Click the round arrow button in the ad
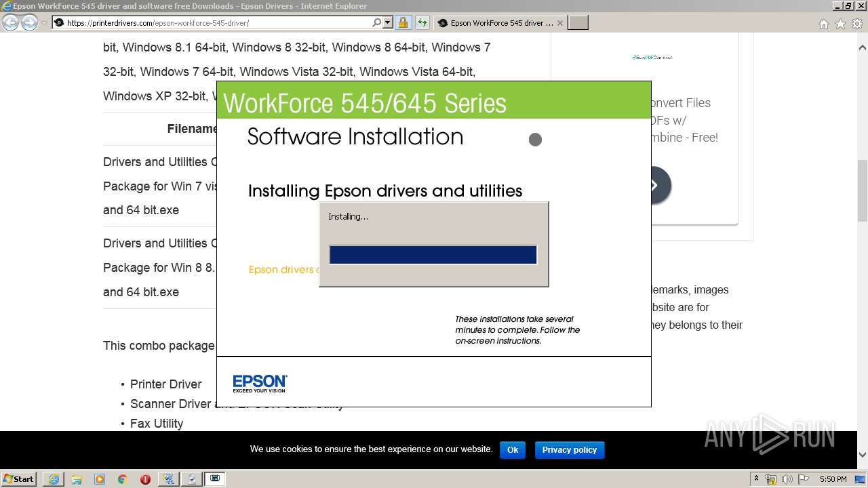 tap(655, 185)
